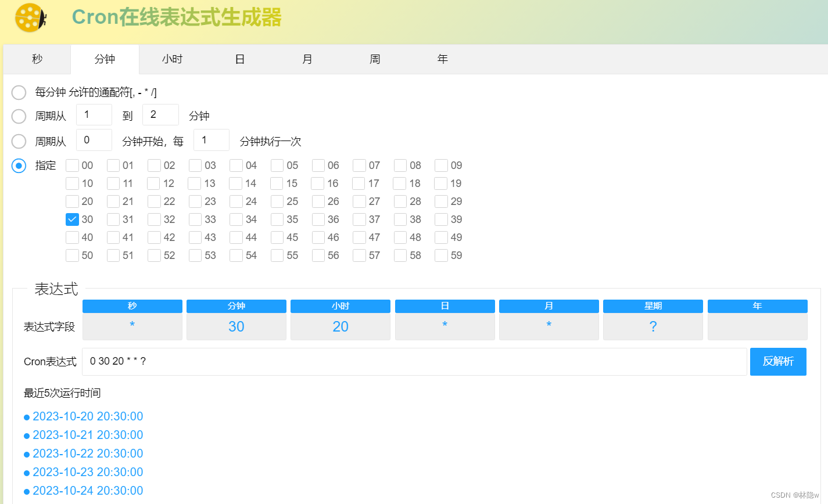Select the 每分钟 radio option

18,92
